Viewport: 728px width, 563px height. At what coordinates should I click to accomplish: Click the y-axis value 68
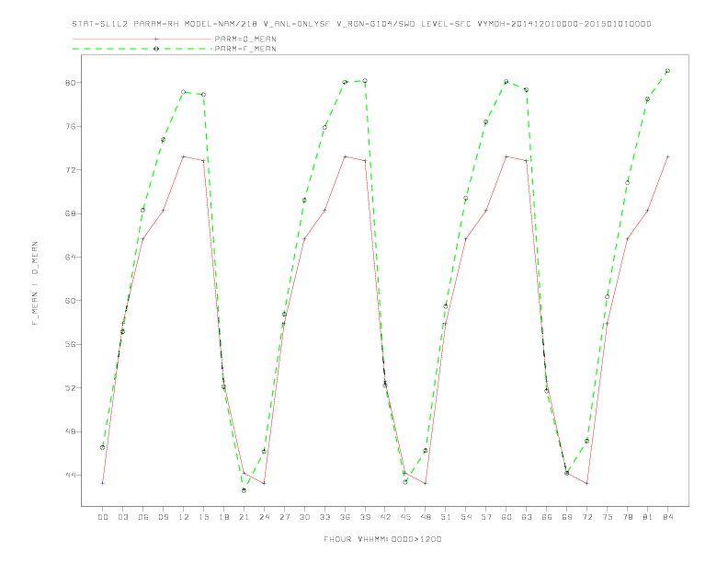tap(70, 213)
